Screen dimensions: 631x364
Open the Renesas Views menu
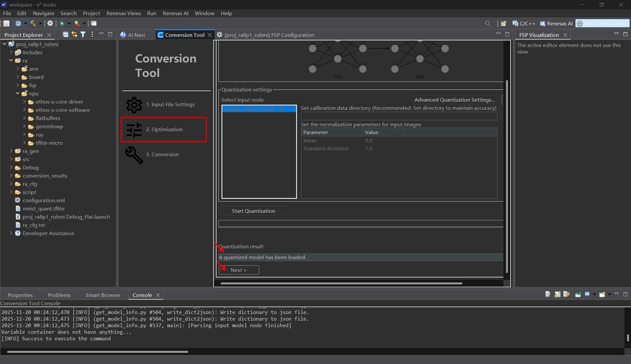(x=124, y=13)
